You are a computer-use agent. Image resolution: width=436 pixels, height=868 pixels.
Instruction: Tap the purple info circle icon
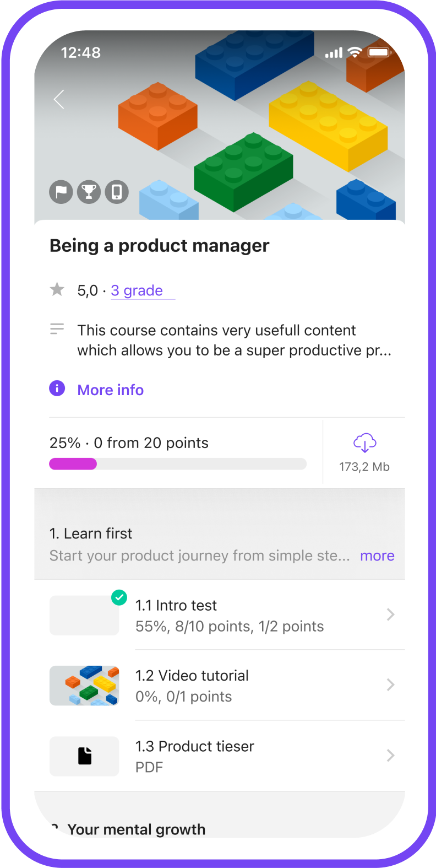(x=57, y=389)
